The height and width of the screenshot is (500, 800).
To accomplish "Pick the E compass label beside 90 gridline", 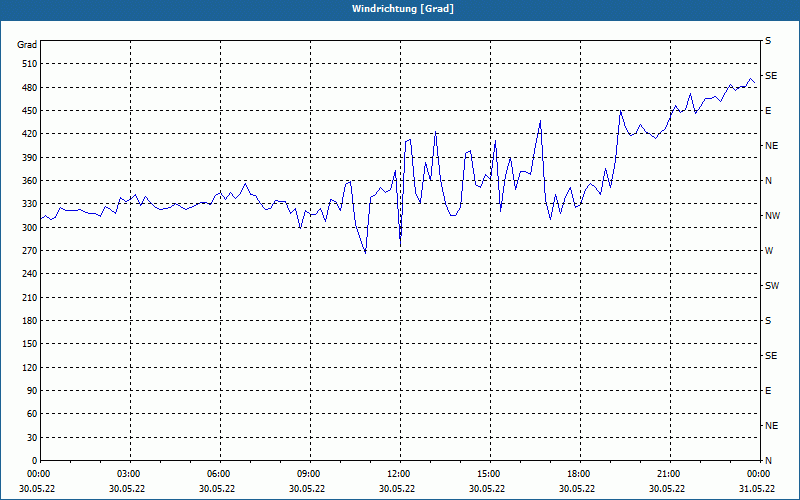I will click(768, 391).
